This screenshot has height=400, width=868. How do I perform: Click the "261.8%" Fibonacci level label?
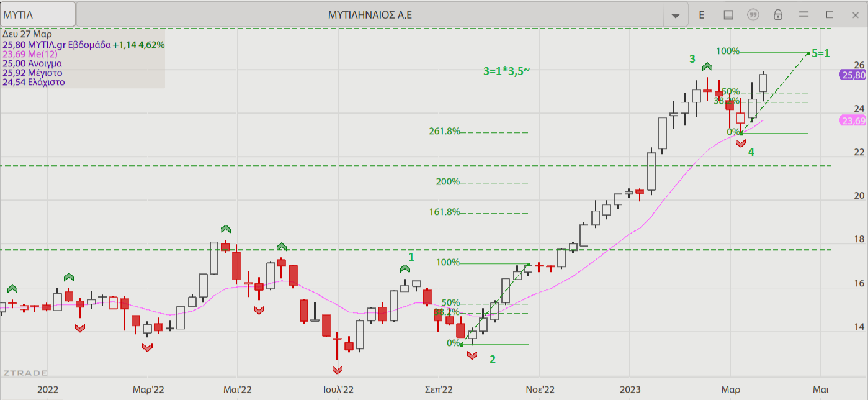pos(445,131)
